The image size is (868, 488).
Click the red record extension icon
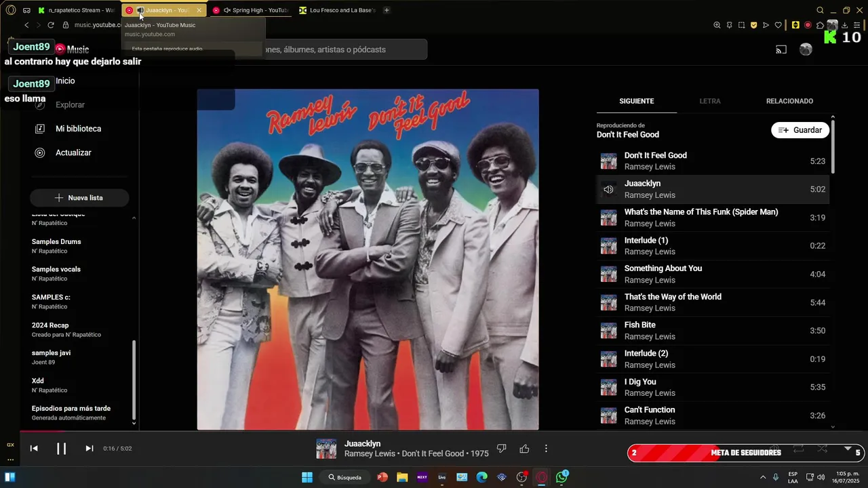(808, 25)
